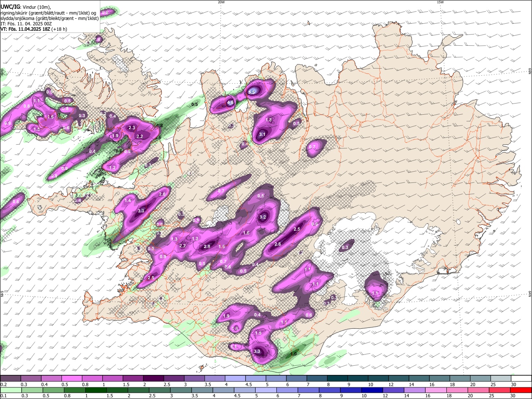Click the '3.2' snowfall value on the map
This screenshot has width=532, height=399.
(263, 217)
